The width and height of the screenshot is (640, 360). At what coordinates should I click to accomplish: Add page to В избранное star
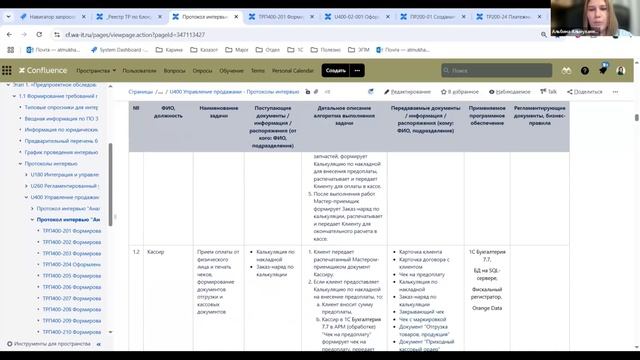click(x=460, y=92)
